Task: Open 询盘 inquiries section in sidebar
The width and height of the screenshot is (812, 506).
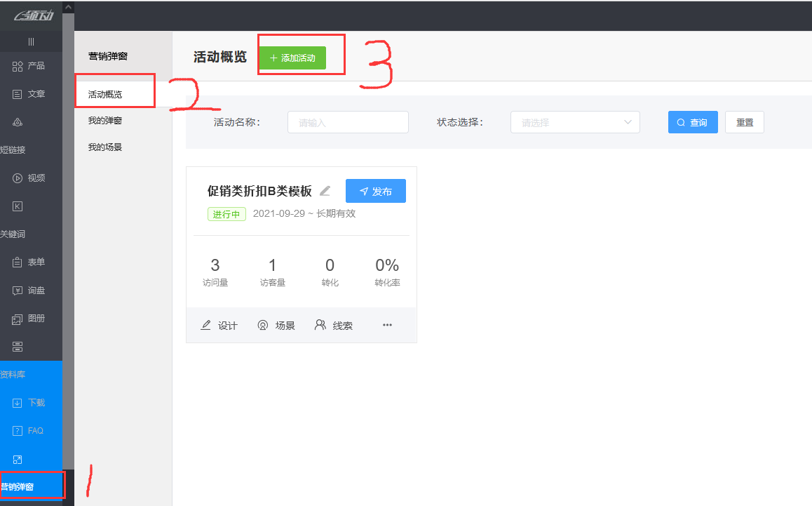Action: tap(29, 291)
